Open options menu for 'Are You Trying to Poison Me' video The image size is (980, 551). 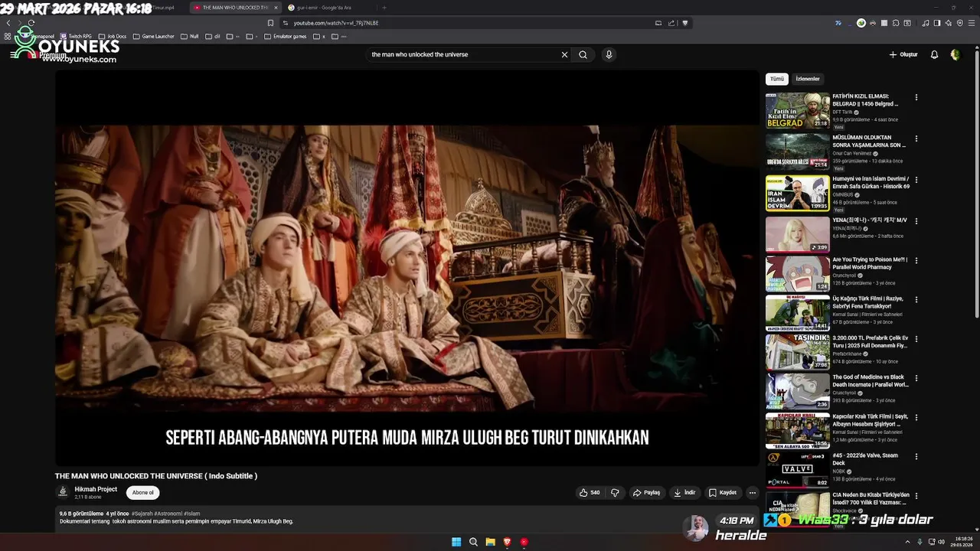pos(916,260)
